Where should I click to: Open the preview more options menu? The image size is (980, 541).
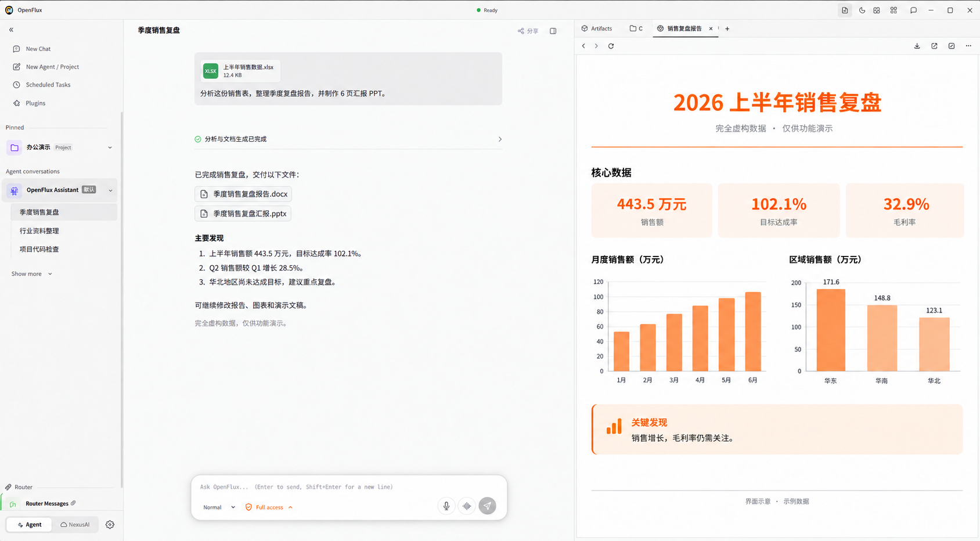point(968,46)
